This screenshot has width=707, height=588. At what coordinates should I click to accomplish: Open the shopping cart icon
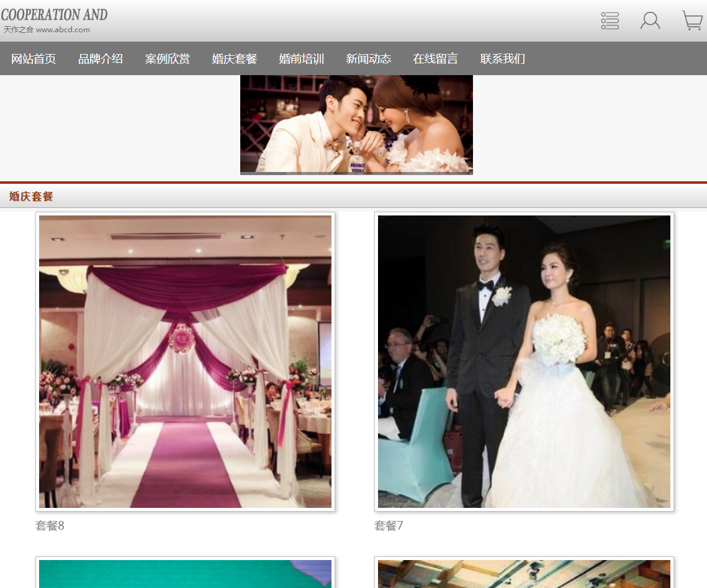(x=693, y=20)
